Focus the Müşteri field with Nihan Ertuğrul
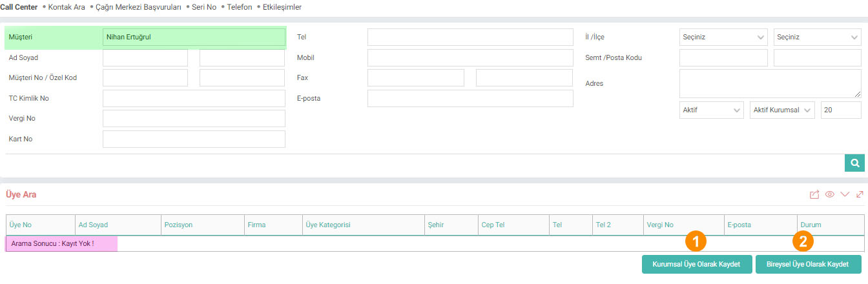The width and height of the screenshot is (868, 284). tap(194, 37)
